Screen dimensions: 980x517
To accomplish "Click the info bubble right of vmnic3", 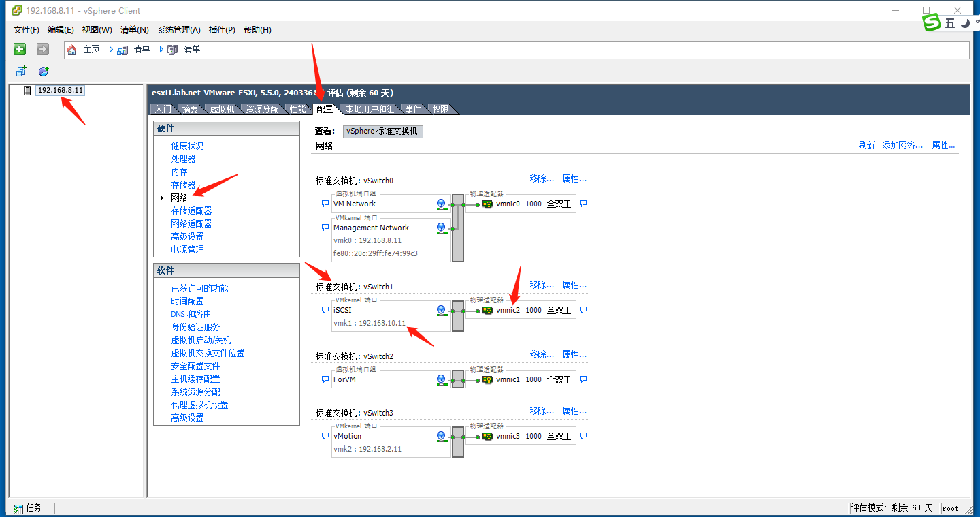I will 583,436.
